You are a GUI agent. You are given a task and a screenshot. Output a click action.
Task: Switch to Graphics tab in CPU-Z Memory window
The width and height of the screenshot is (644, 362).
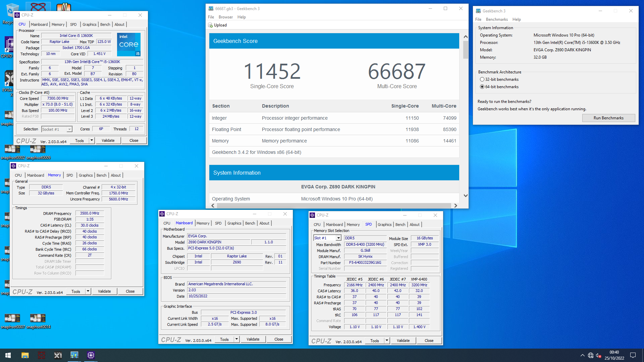click(x=86, y=175)
